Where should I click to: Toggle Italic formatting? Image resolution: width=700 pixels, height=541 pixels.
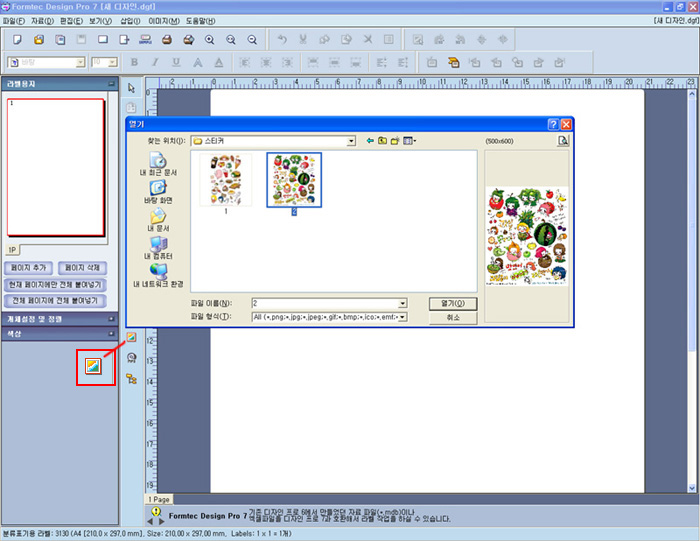click(155, 62)
